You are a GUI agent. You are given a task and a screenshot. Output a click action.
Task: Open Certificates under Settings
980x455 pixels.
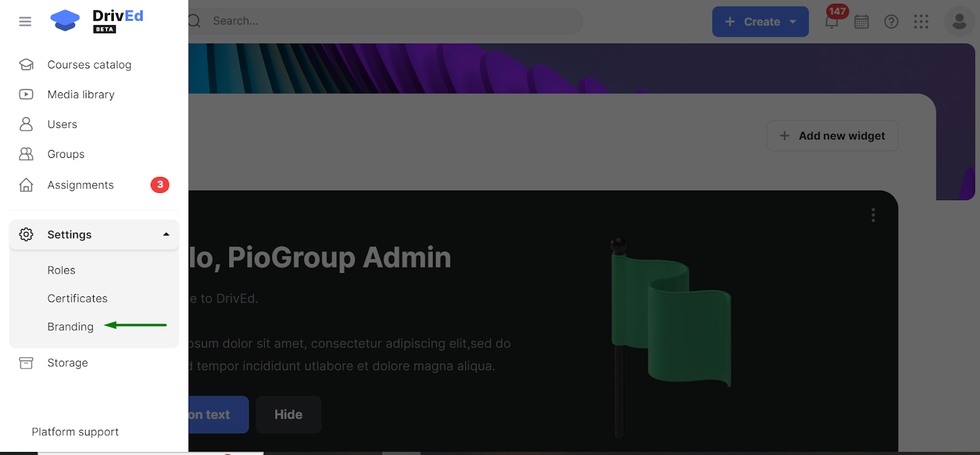pyautogui.click(x=77, y=298)
